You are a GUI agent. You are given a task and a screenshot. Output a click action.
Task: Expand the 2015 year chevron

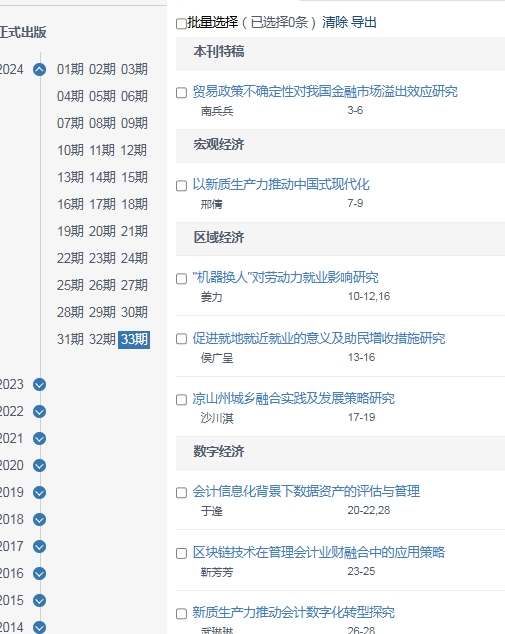pos(39,600)
